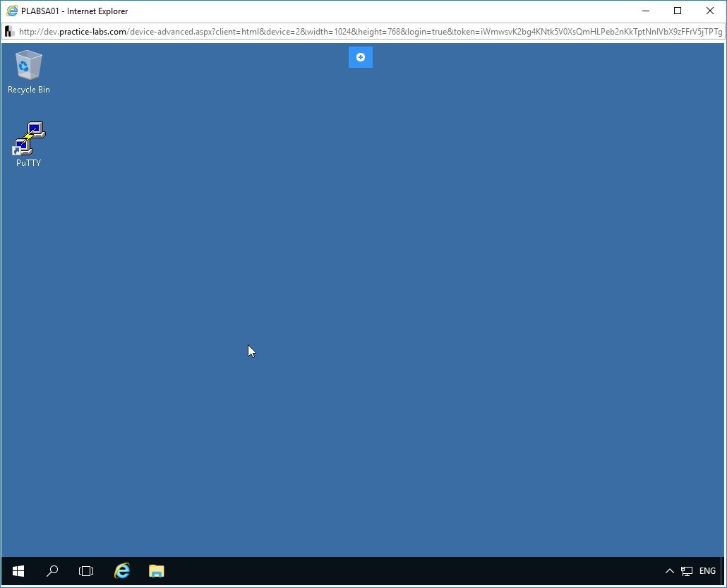Minimize the PLABSA01 Internet Explorer window
Screen dimensions: 727x588
tap(645, 11)
